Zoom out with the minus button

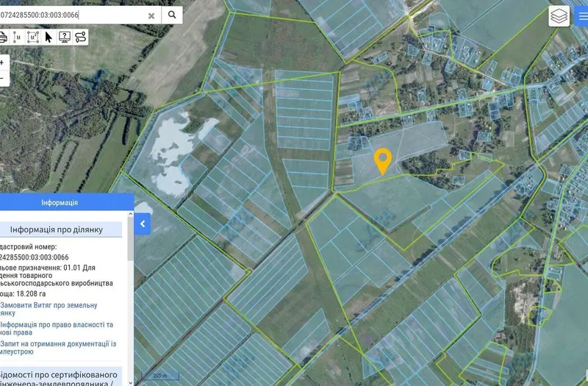[3, 79]
